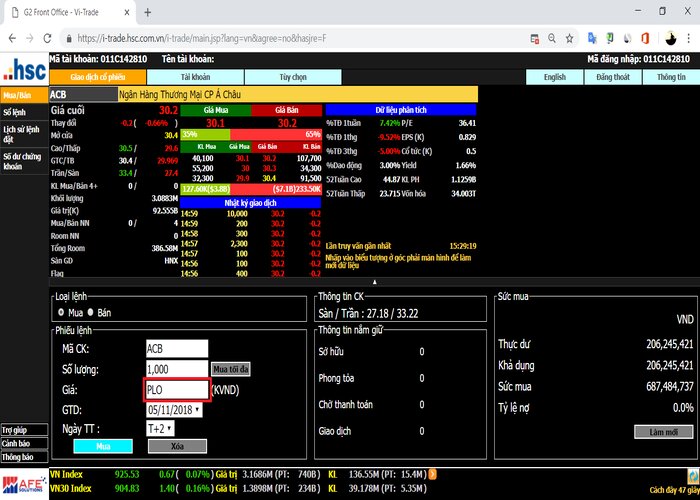Click the Sức mua value 687,484,737
This screenshot has width=700, height=500.
[x=670, y=387]
